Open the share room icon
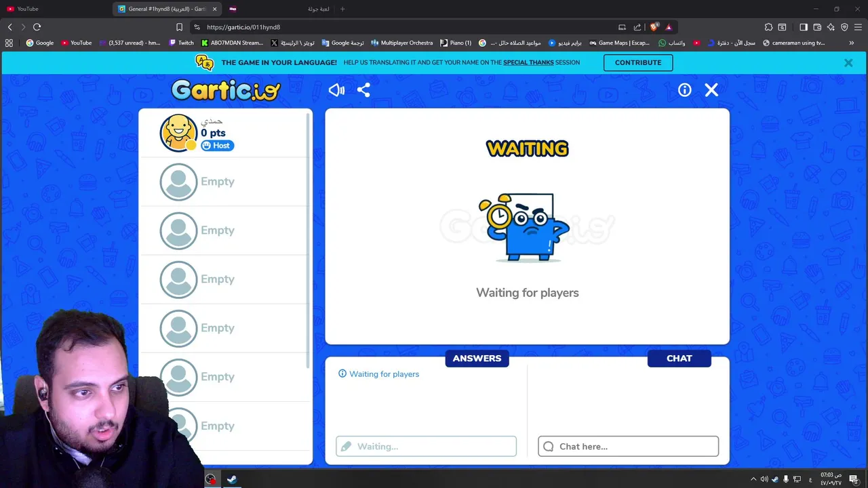868x488 pixels. [363, 90]
